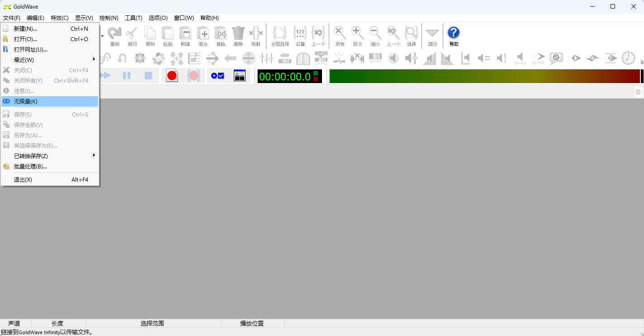Click the disabled 另存为(A)... menu entry

tap(50, 135)
